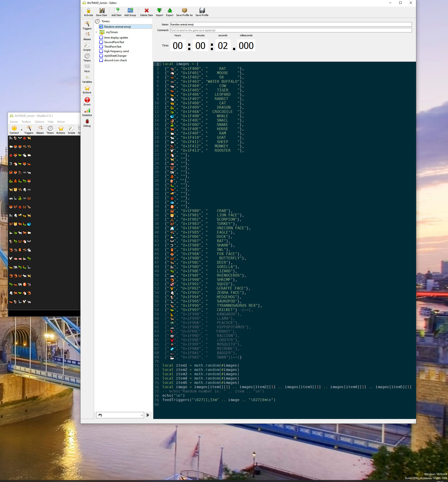Image resolution: width=448 pixels, height=482 pixels.
Task: Open the Toolbox menu in Mudlet
Action: coord(26,122)
